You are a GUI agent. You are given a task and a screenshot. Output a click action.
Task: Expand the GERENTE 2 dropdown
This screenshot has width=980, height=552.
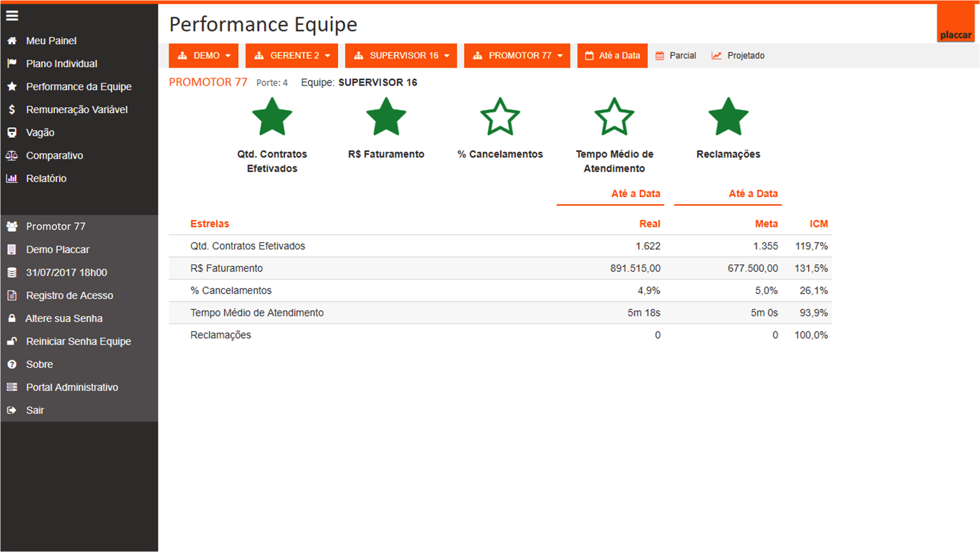(x=292, y=56)
